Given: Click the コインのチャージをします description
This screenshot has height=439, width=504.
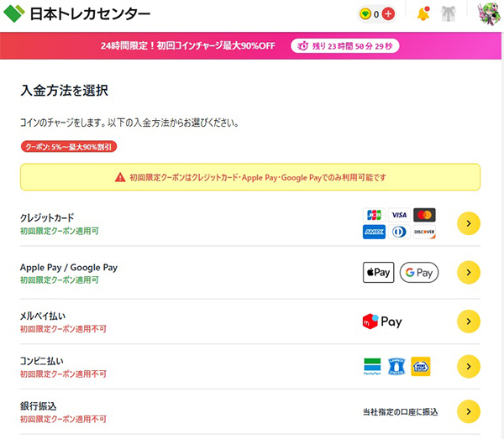Looking at the screenshot, I should coord(129,123).
